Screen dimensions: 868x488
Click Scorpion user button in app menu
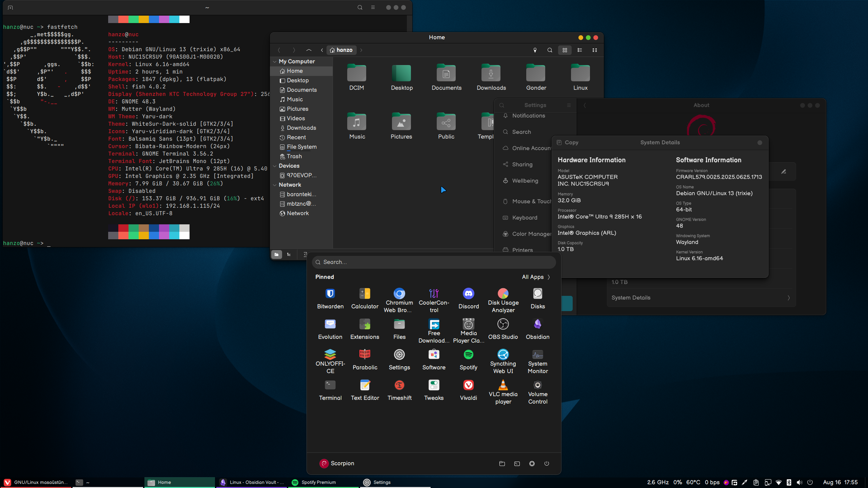[x=337, y=464]
